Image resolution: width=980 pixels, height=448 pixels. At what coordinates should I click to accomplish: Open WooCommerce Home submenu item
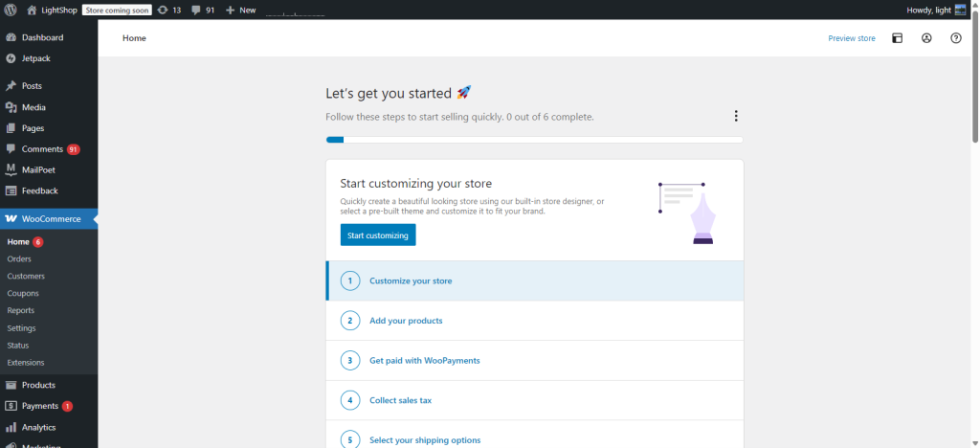18,242
